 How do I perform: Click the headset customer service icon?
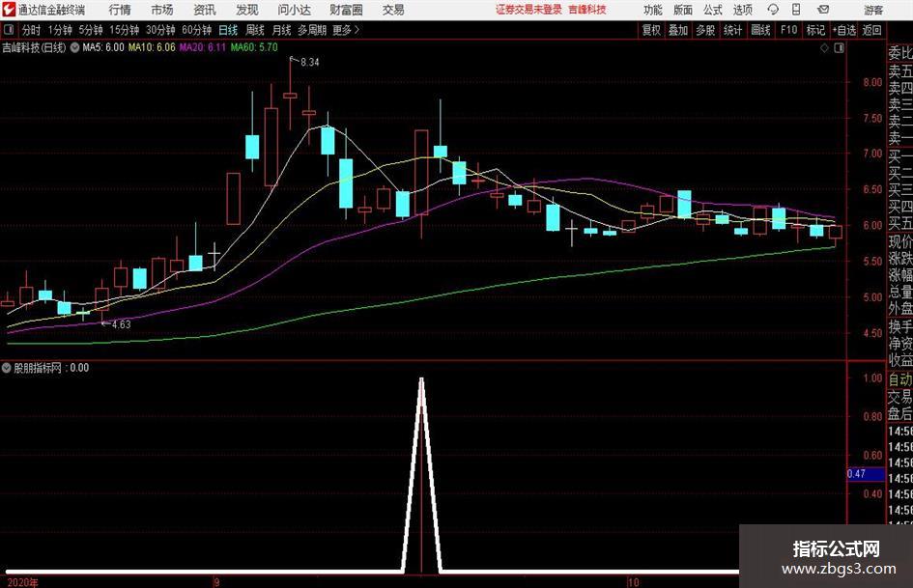tap(773, 10)
